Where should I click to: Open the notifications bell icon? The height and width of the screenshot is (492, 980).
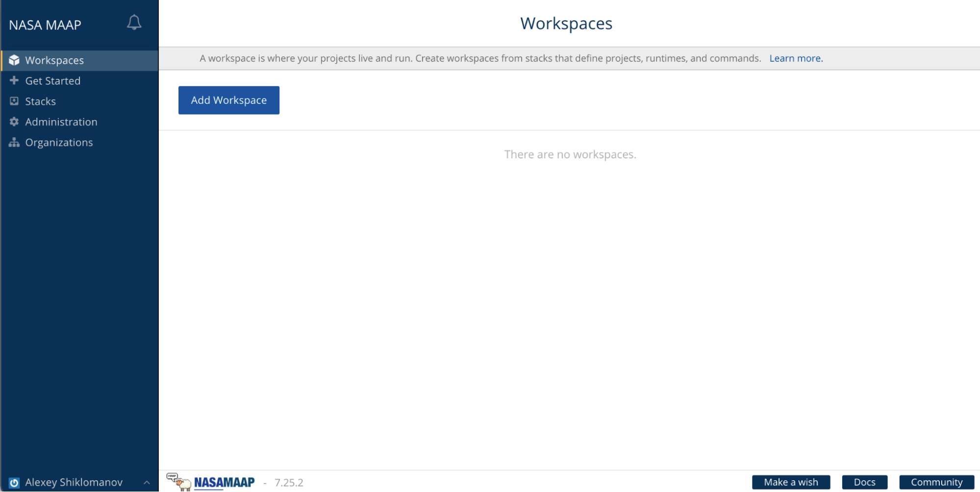[134, 23]
